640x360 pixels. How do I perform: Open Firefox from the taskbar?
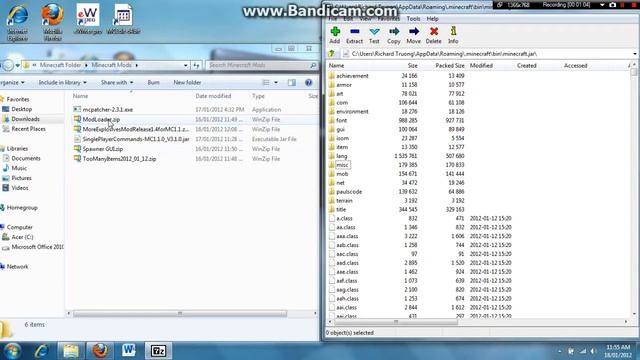point(100,351)
